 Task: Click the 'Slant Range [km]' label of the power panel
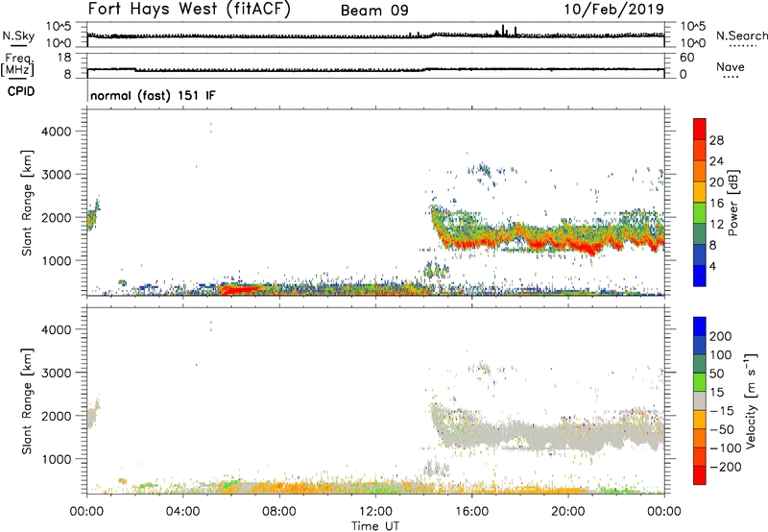pos(27,203)
